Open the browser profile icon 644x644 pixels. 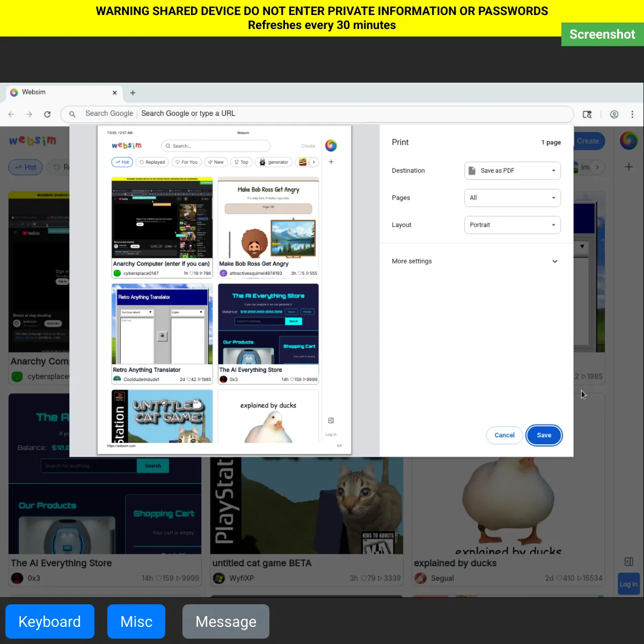click(x=614, y=114)
